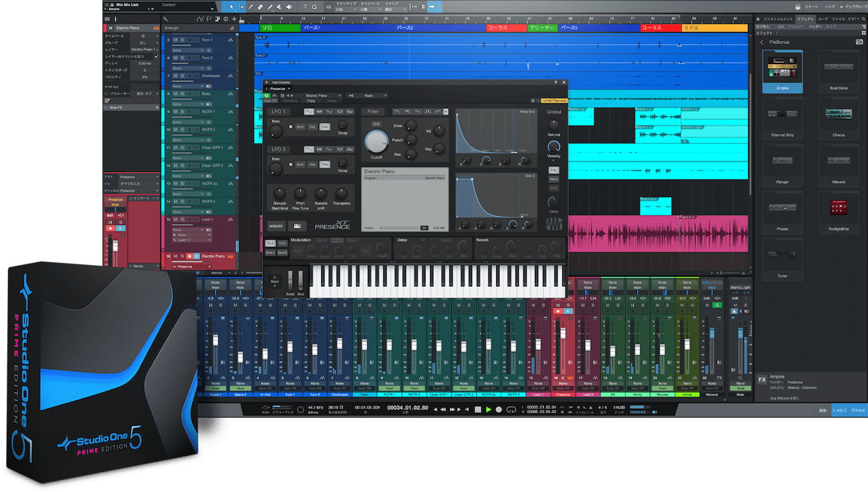Screen dimensions: 868x492
Task: Click record in the transport bar
Action: (499, 409)
